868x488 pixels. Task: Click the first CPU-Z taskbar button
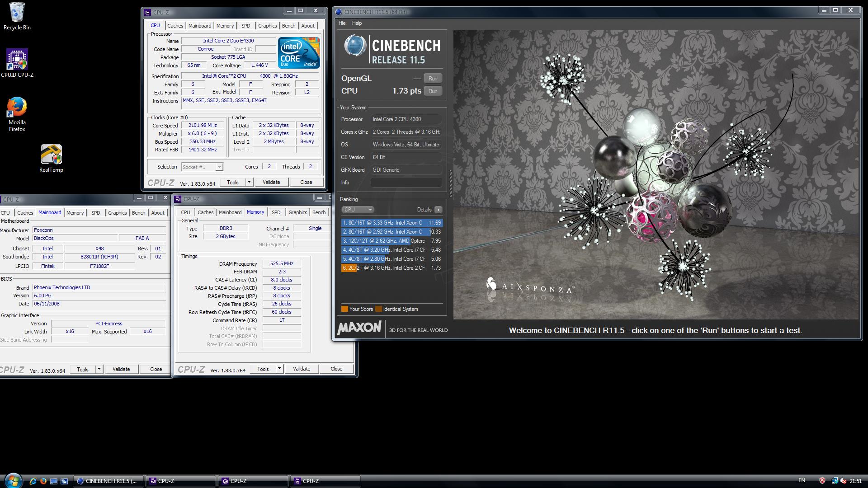[180, 481]
